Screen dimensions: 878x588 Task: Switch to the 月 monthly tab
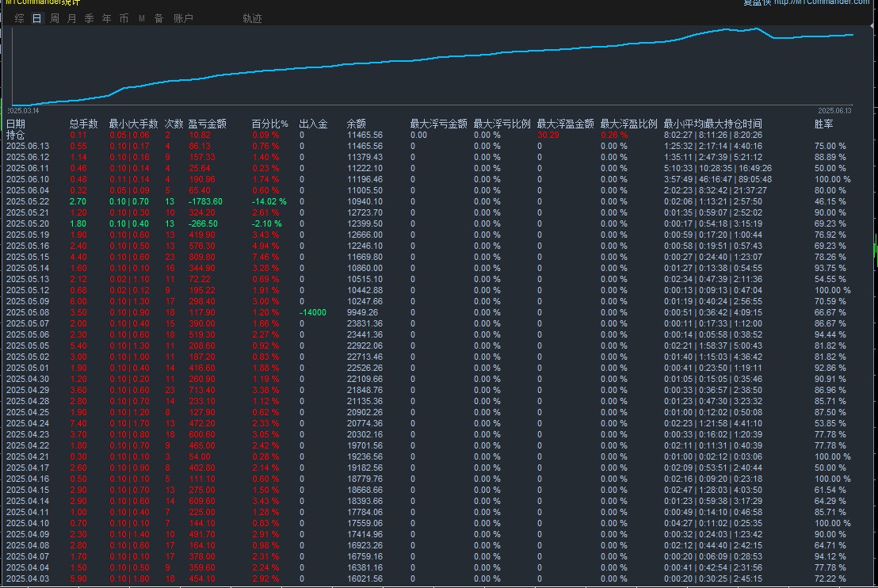point(71,18)
